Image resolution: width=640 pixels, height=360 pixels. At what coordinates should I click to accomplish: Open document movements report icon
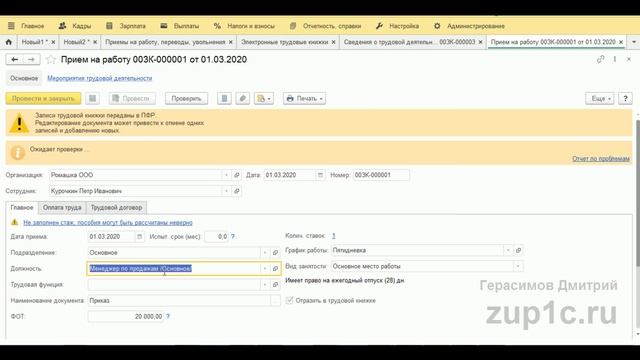coord(224,98)
